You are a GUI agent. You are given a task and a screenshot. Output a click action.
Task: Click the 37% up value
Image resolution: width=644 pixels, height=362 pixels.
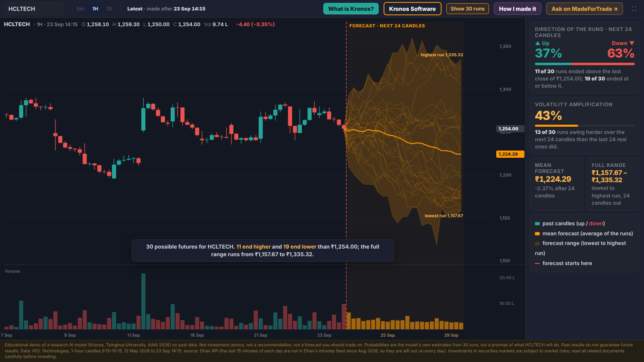(x=548, y=53)
